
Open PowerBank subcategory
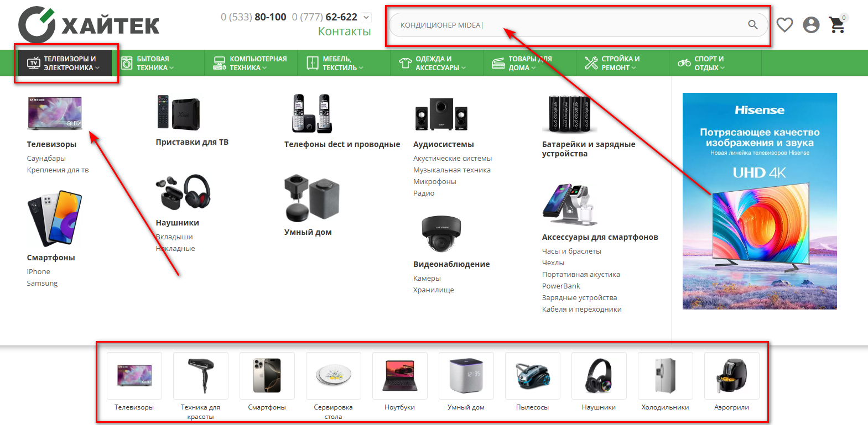tap(561, 286)
